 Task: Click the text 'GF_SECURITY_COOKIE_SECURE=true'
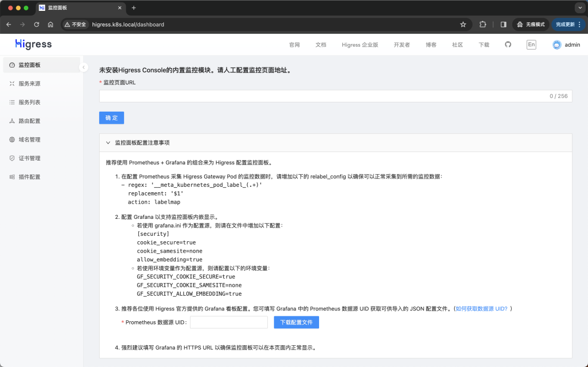(x=186, y=277)
